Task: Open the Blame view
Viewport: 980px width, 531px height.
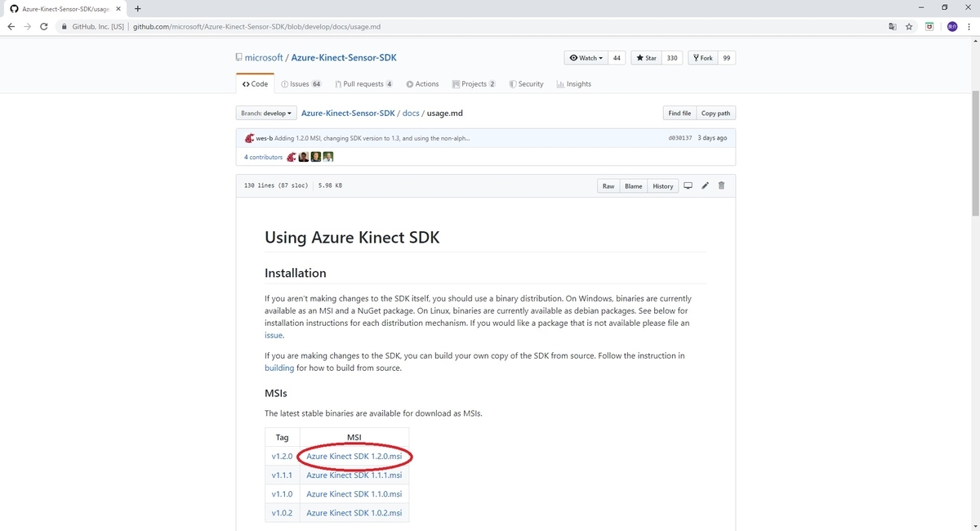Action: 634,186
